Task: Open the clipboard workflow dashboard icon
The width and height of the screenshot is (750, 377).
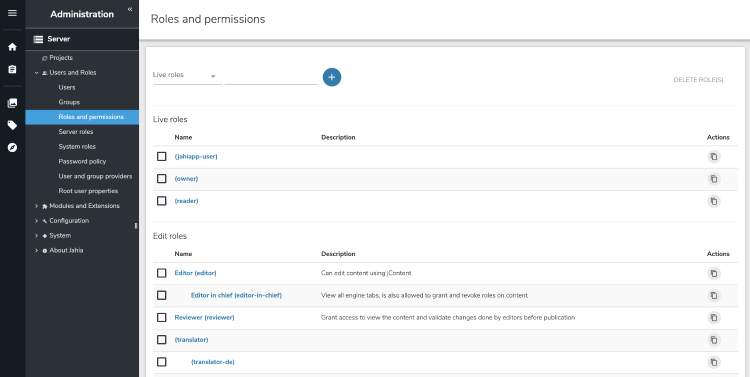Action: point(12,69)
